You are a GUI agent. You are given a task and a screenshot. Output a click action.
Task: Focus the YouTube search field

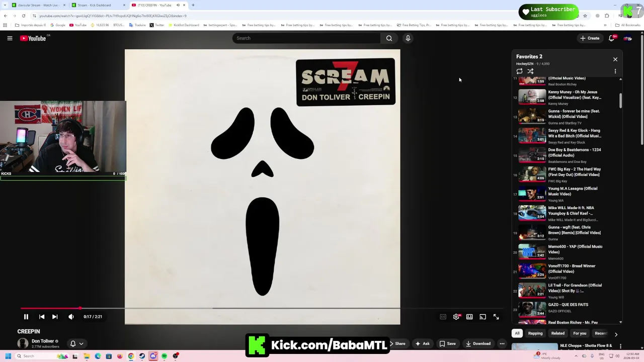tap(306, 38)
